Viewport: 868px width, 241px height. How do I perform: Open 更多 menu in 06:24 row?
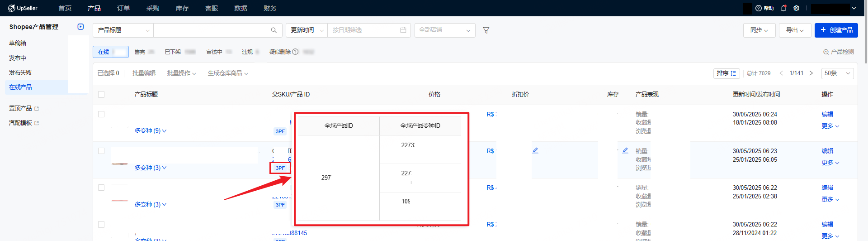[x=830, y=126]
